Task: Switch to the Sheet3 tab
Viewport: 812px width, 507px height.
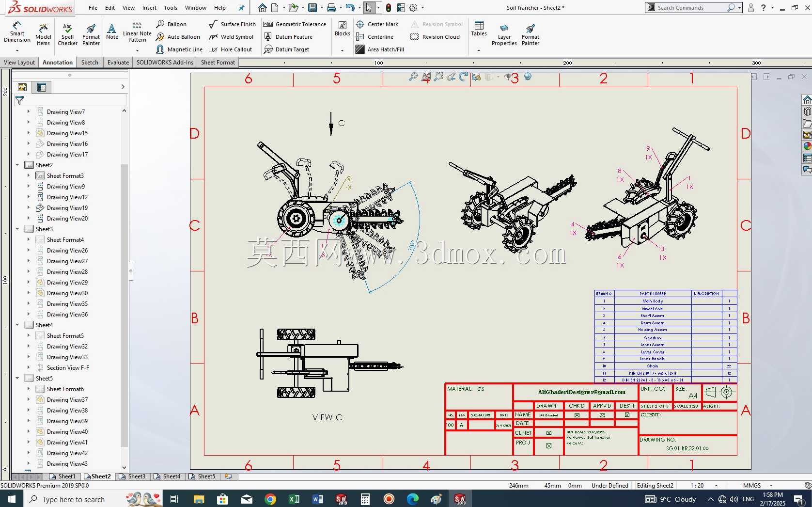Action: [x=133, y=476]
